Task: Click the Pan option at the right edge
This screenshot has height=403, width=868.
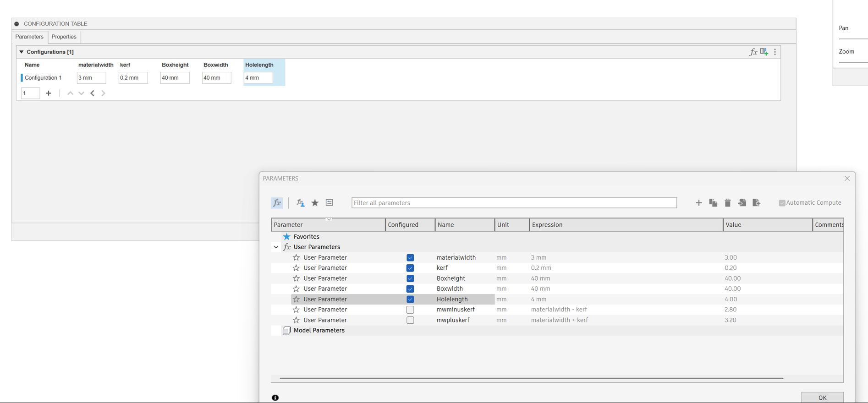Action: pos(844,28)
